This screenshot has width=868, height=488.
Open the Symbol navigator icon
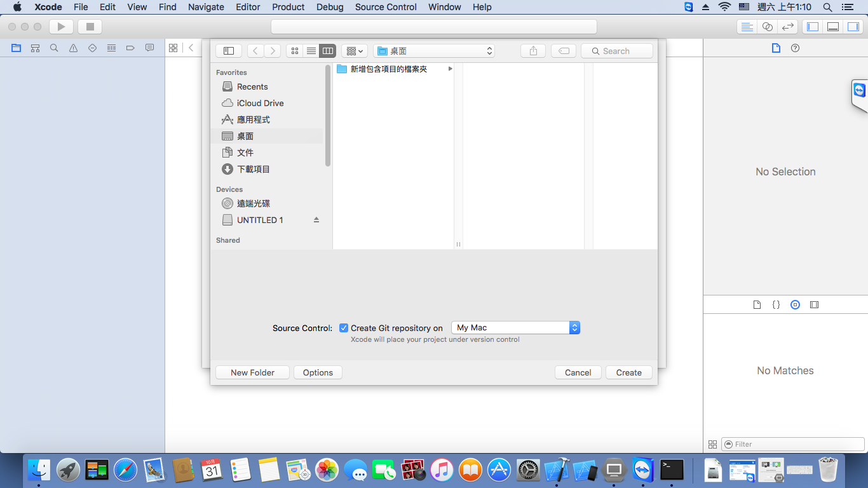coord(35,48)
